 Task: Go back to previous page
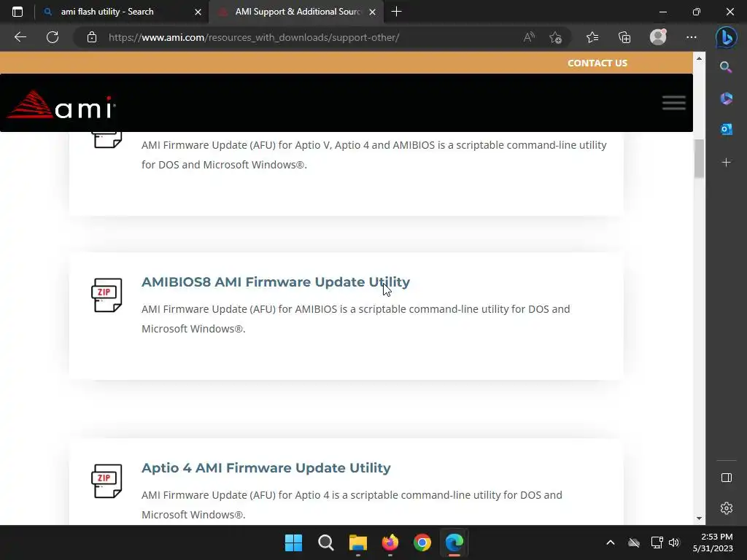[20, 37]
